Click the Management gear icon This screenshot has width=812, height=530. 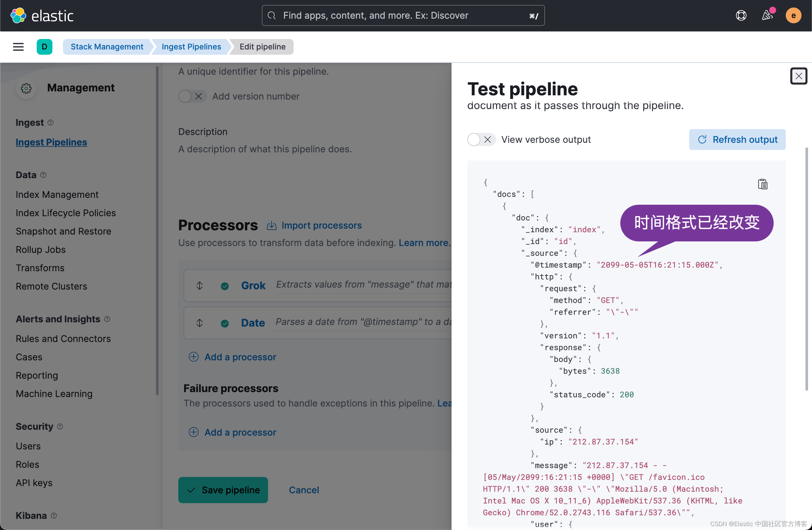26,88
